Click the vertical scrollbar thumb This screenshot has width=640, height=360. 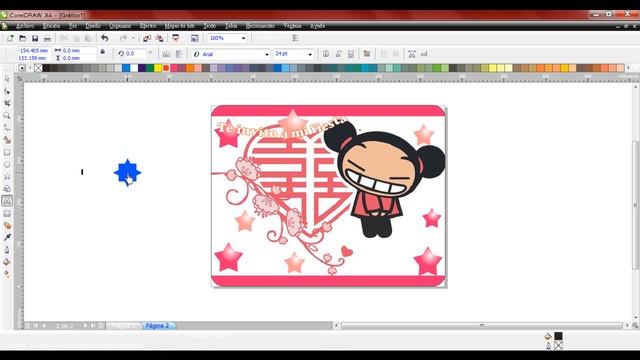(x=636, y=205)
